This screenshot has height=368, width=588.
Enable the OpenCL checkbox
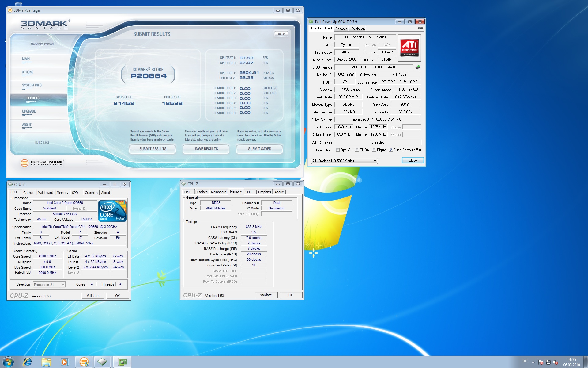[x=337, y=150]
